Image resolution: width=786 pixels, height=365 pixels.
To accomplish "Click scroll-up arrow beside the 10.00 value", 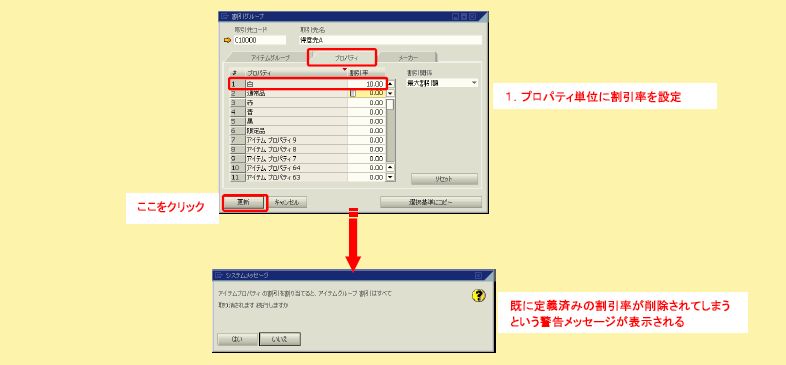I will coord(391,84).
